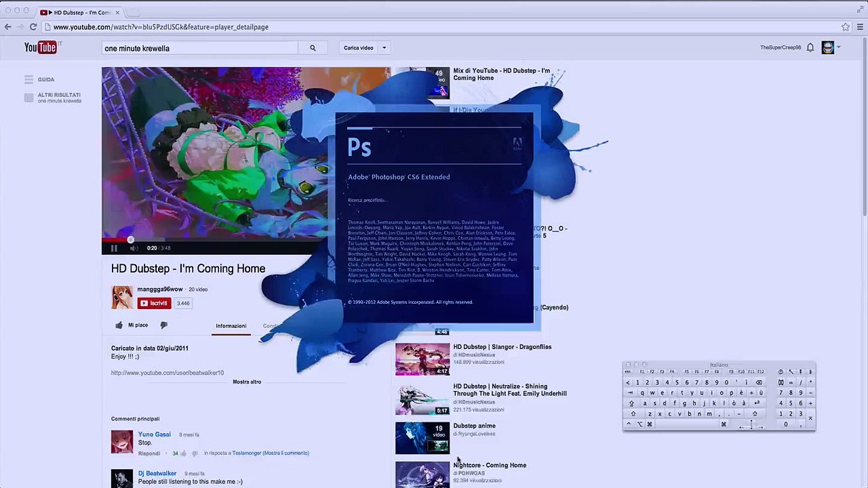Image resolution: width=868 pixels, height=488 pixels.
Task: Close the HD Dubstep browser tab
Action: click(x=117, y=12)
